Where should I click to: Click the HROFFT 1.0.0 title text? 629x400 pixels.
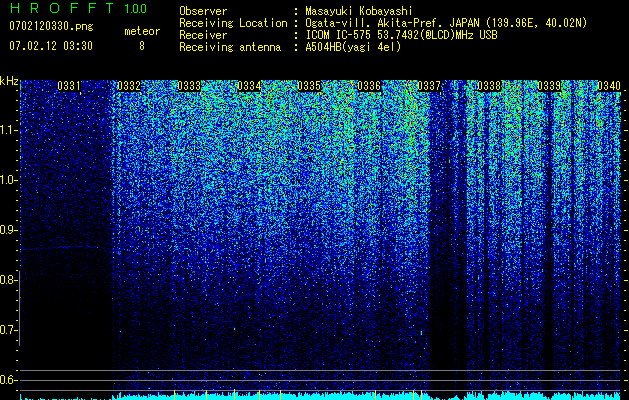click(x=78, y=8)
